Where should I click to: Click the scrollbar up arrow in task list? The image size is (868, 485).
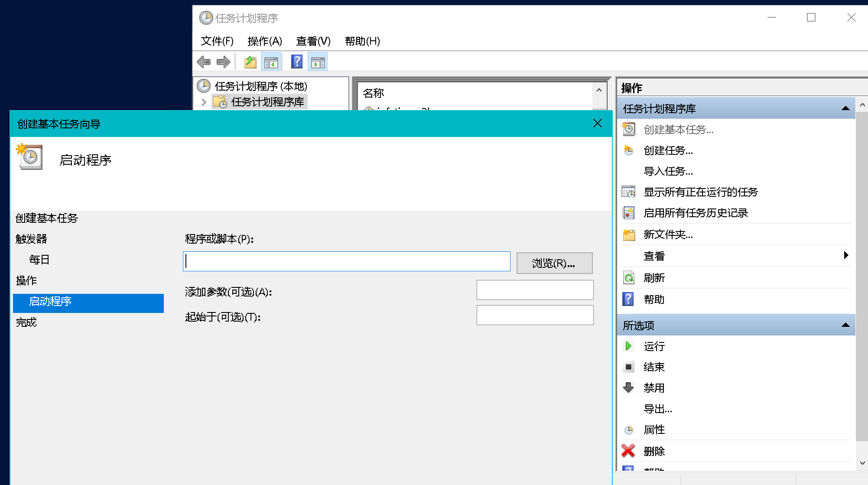599,90
